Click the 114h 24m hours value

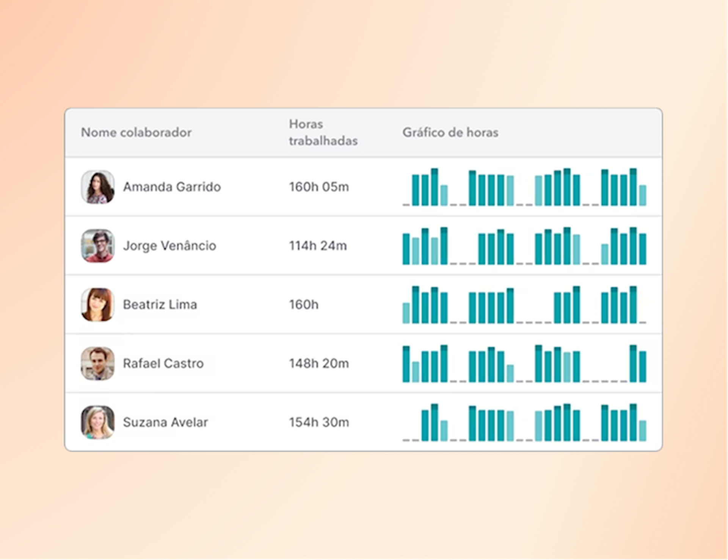pyautogui.click(x=318, y=246)
